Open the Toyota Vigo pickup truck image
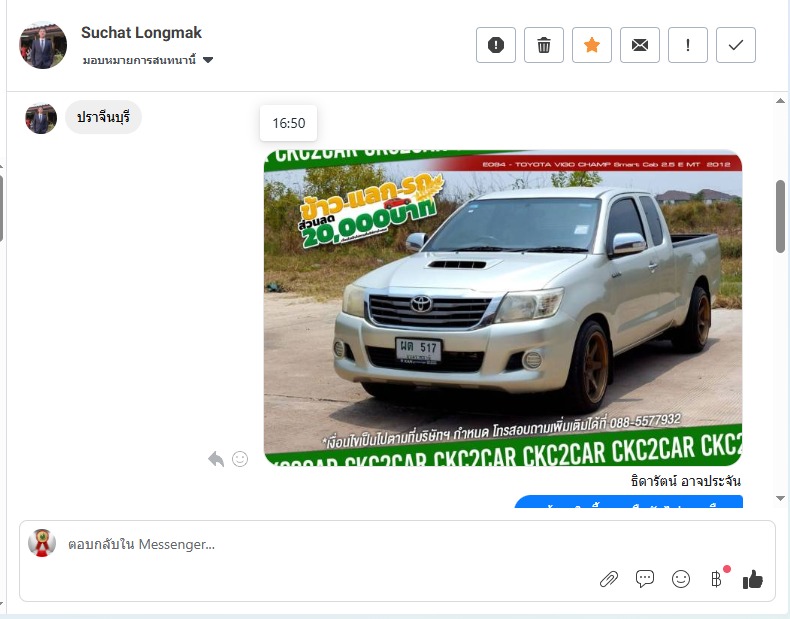Screen dimensions: 790x619 (503, 308)
